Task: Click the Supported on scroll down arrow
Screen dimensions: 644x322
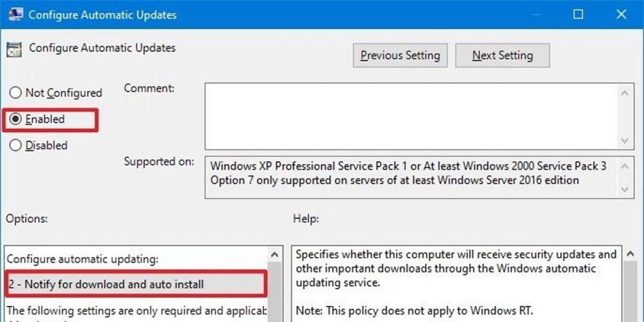Action: coord(623,189)
